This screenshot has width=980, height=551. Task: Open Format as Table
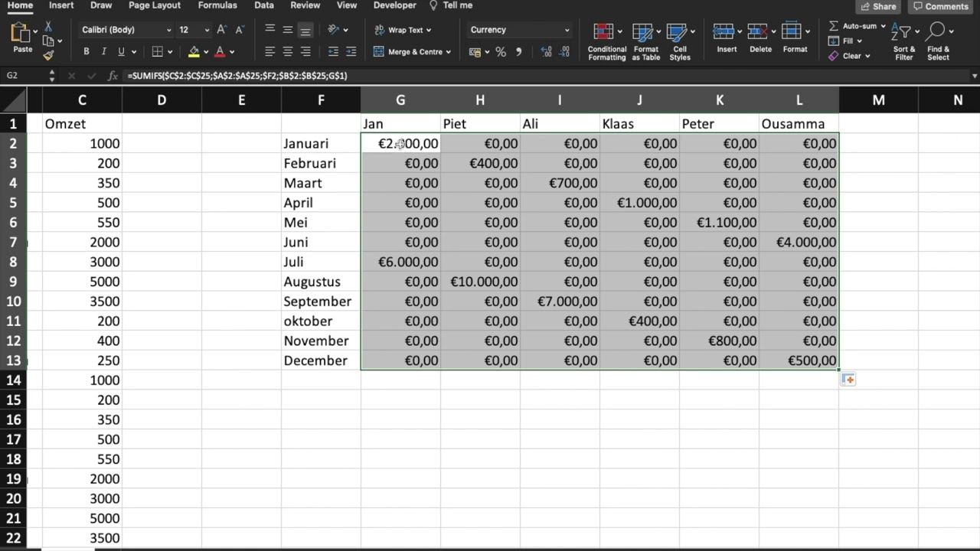645,42
